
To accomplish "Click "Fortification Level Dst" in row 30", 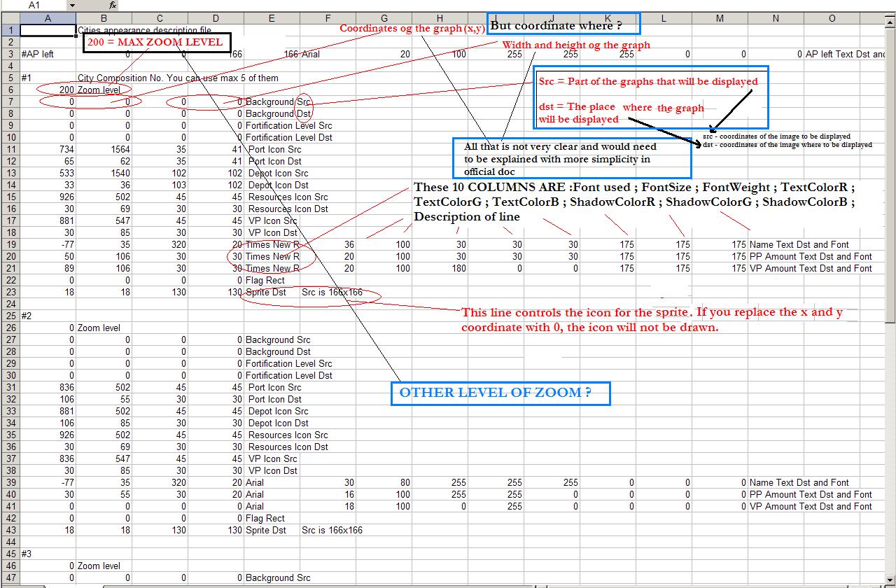I will pos(289,375).
